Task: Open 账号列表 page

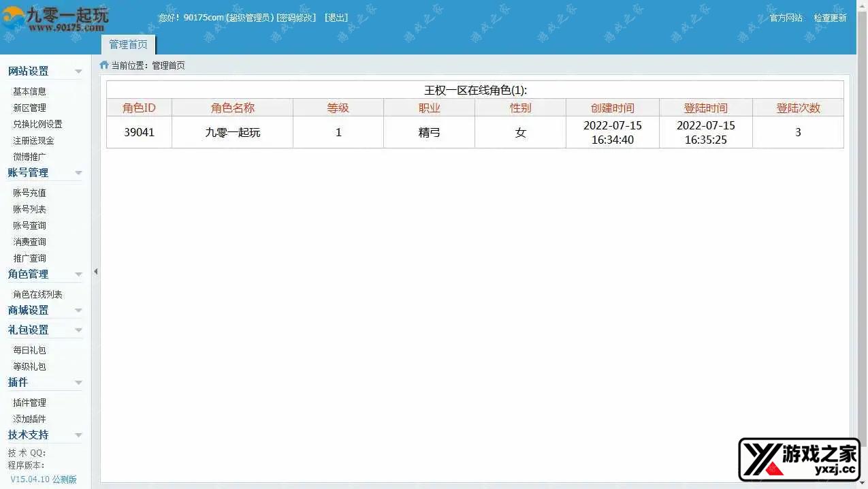Action: click(x=30, y=209)
